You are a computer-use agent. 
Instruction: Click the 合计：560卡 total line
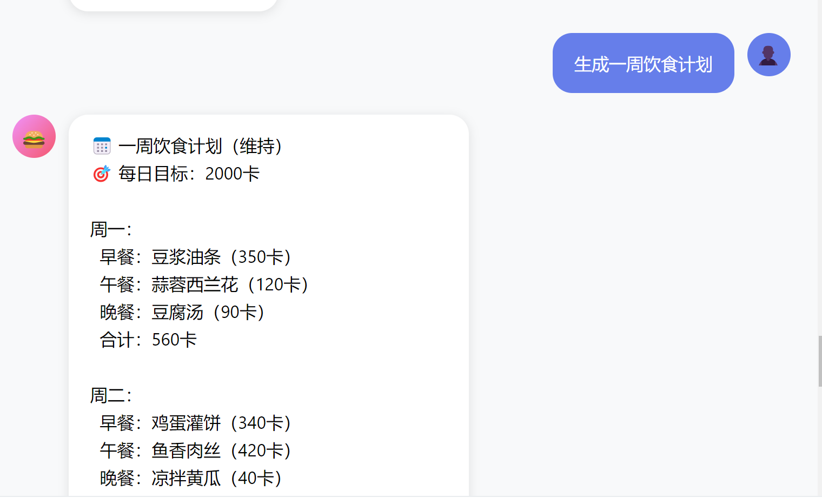pos(148,339)
